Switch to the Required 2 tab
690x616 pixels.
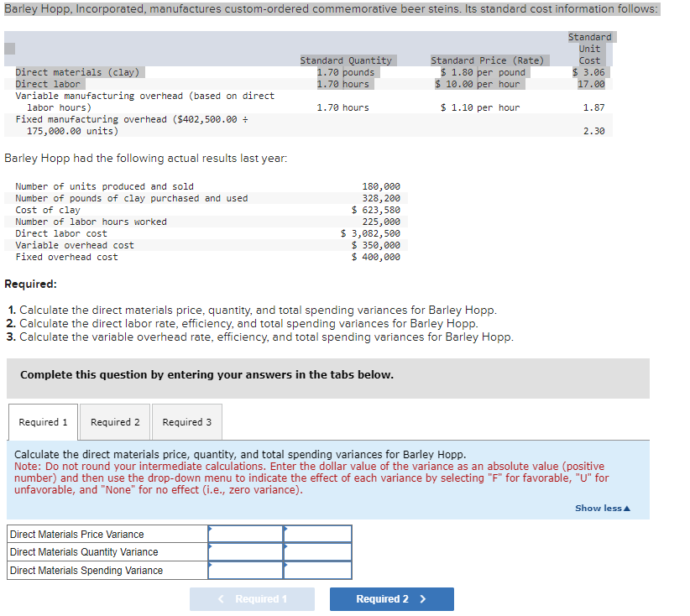pos(114,421)
